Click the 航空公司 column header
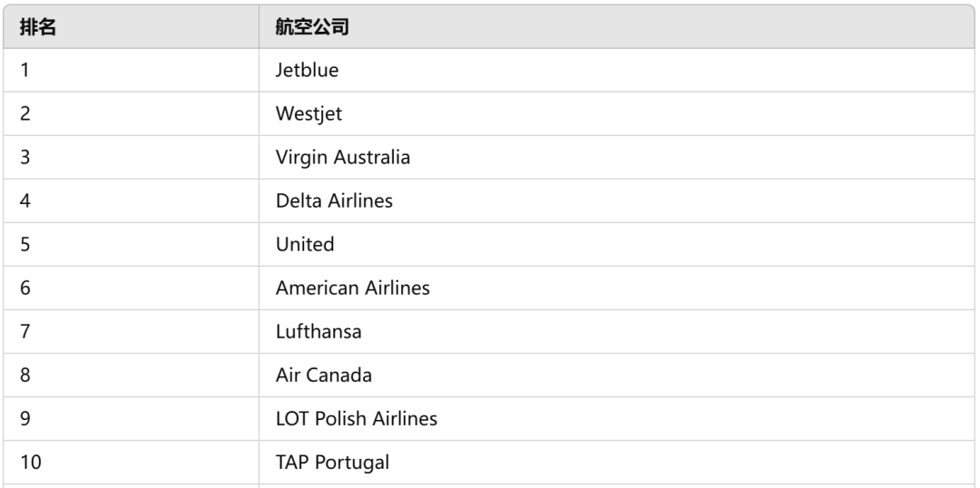 pos(616,26)
